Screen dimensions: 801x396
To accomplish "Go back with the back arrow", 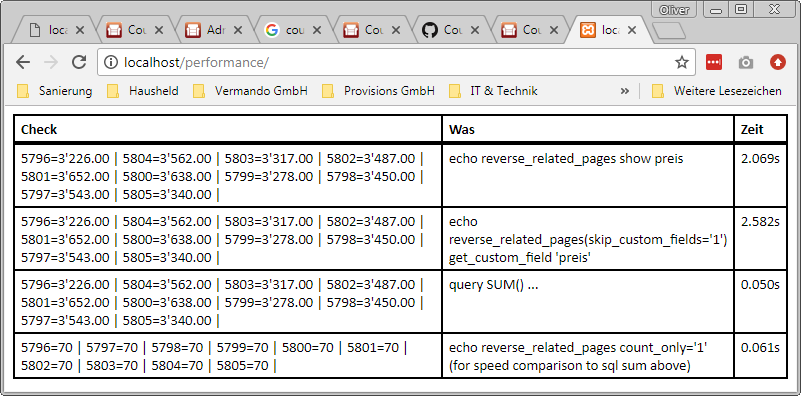I will point(23,62).
